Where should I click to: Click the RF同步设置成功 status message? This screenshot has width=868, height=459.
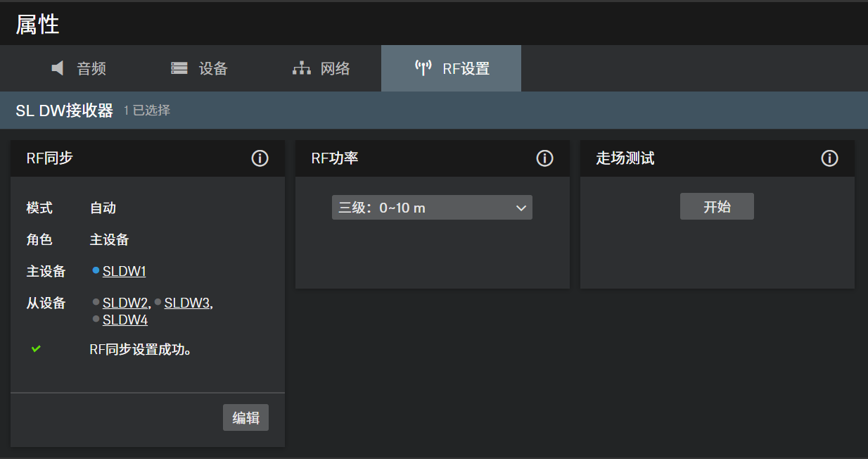click(141, 349)
